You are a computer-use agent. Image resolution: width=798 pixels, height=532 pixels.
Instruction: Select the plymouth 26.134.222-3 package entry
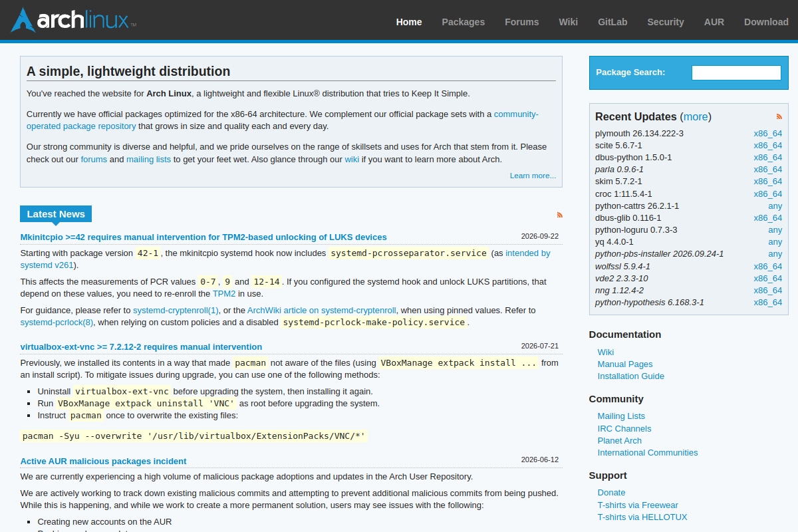tap(639, 133)
